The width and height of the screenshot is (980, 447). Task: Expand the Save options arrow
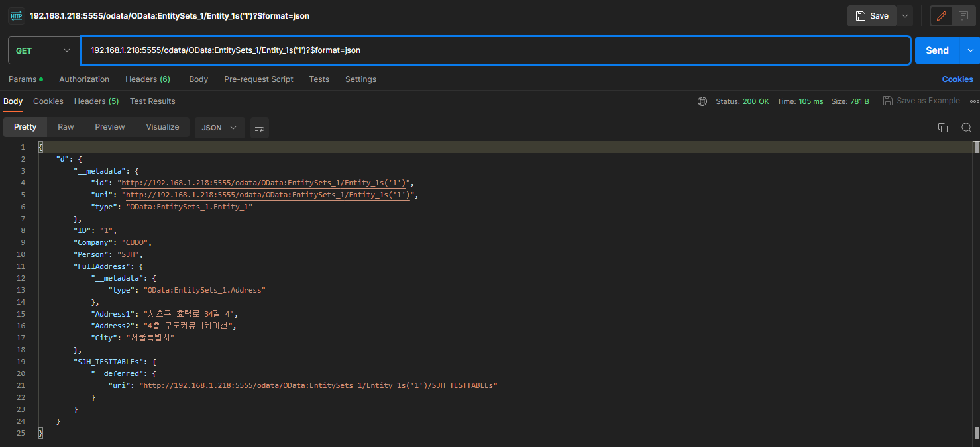point(905,16)
